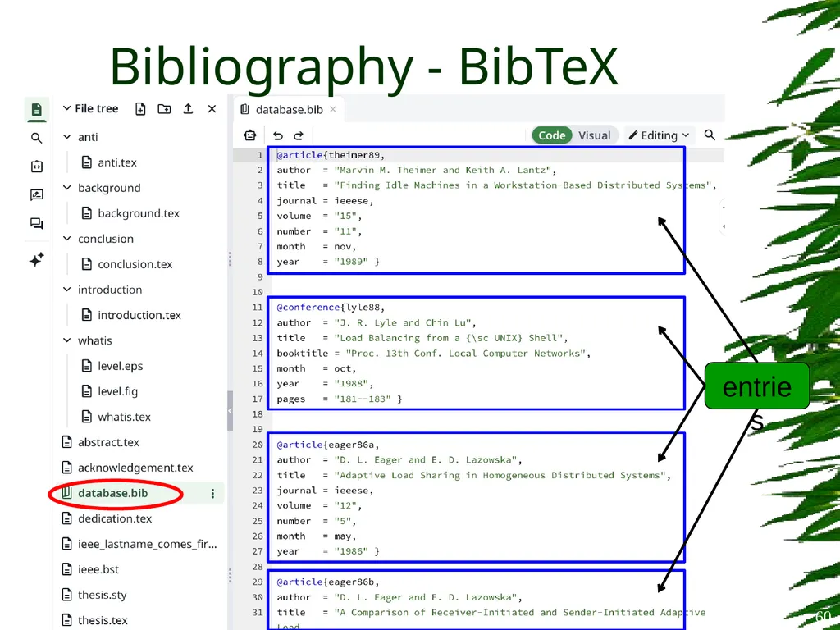Open the database.bib three-dot menu
840x630 pixels.
coord(212,493)
